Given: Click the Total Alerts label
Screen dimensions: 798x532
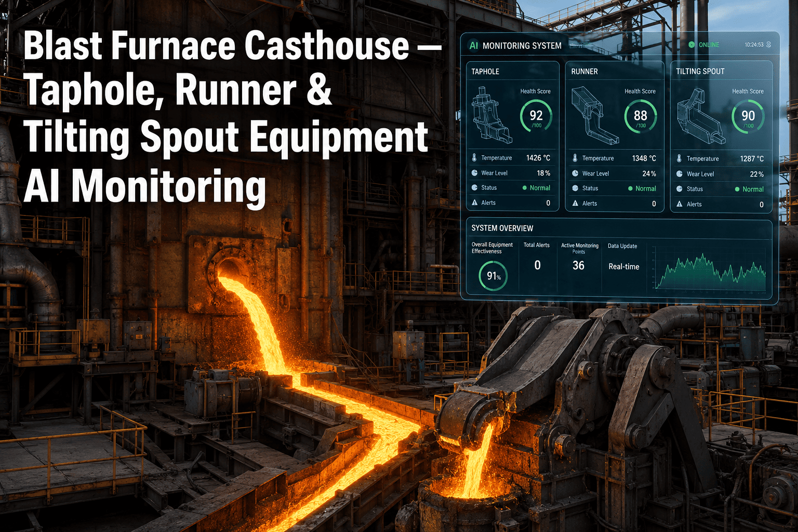Looking at the screenshot, I should [537, 245].
